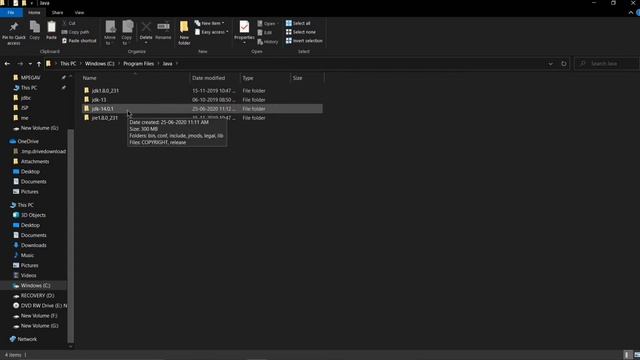
Task: Open New Volume (F:) drive
Action: point(39,316)
